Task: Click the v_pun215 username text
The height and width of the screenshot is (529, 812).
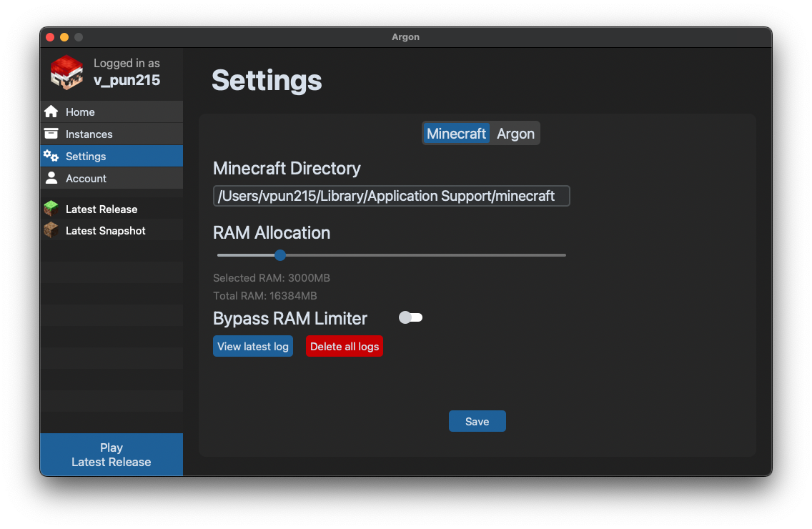Action: [x=127, y=80]
